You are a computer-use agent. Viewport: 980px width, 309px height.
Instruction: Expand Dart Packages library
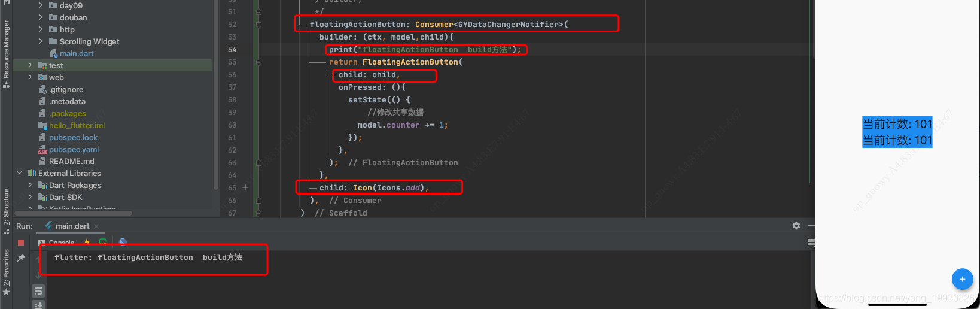click(x=30, y=185)
